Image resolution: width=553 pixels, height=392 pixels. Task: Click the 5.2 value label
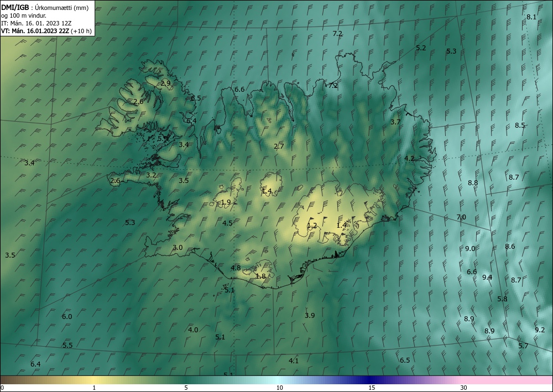(421, 48)
